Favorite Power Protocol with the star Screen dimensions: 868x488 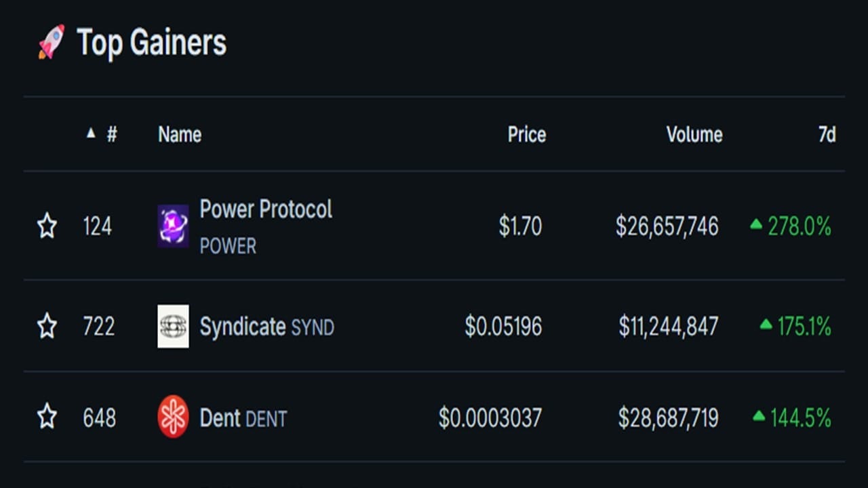[x=47, y=226]
